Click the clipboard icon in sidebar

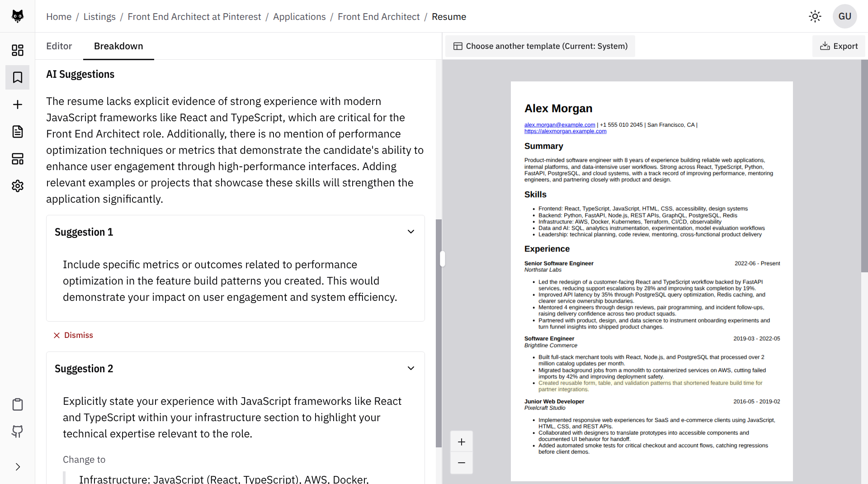17,404
